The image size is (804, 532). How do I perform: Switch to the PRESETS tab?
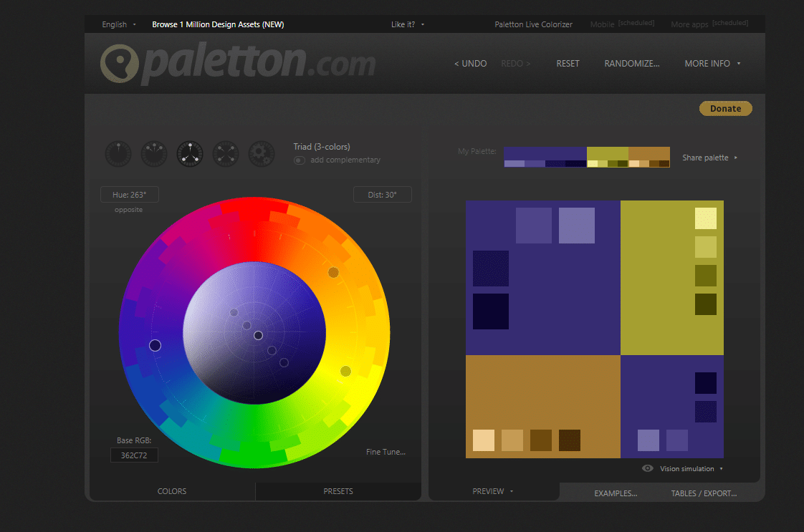click(338, 491)
